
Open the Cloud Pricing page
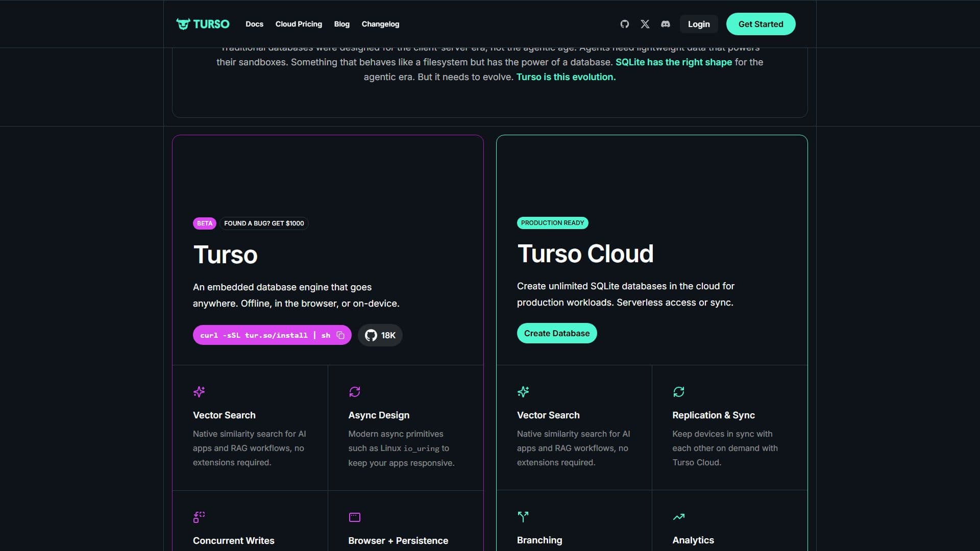(299, 24)
